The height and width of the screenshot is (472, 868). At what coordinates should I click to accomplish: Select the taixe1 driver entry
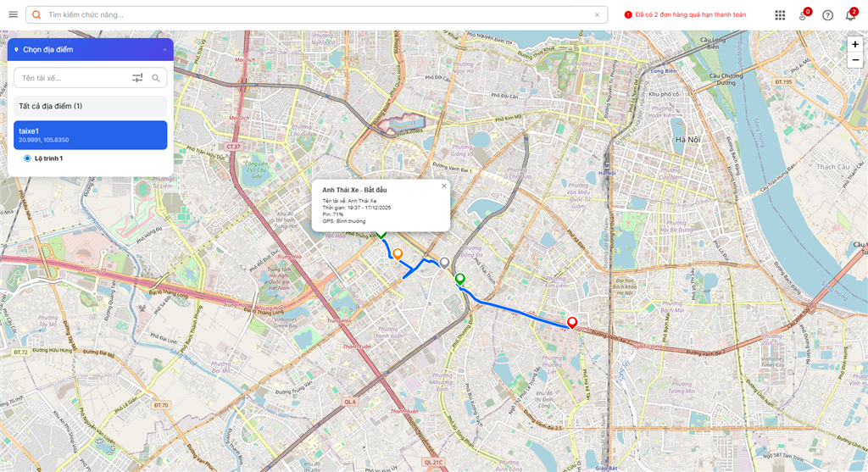point(91,135)
